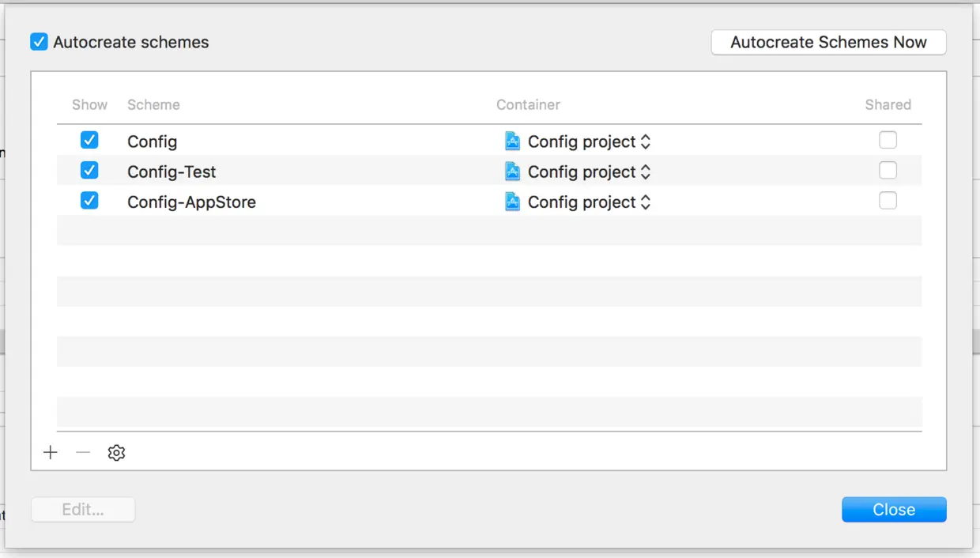The image size is (980, 558).
Task: Enable Shared for the Config scheme
Action: (888, 141)
